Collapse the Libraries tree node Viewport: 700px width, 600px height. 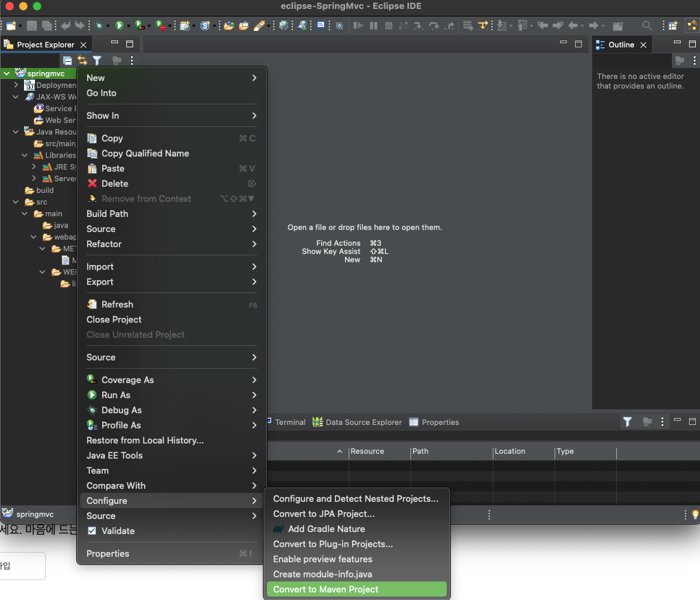click(x=25, y=155)
